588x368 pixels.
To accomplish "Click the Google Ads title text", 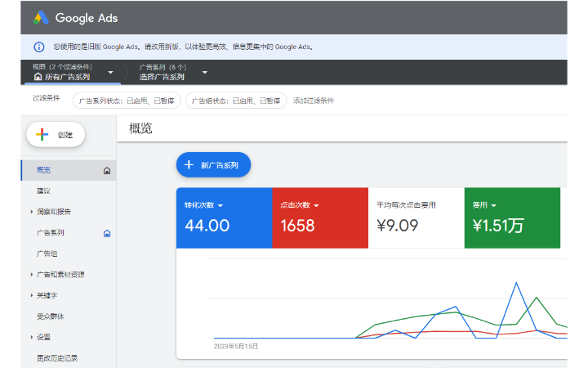I will (x=87, y=18).
